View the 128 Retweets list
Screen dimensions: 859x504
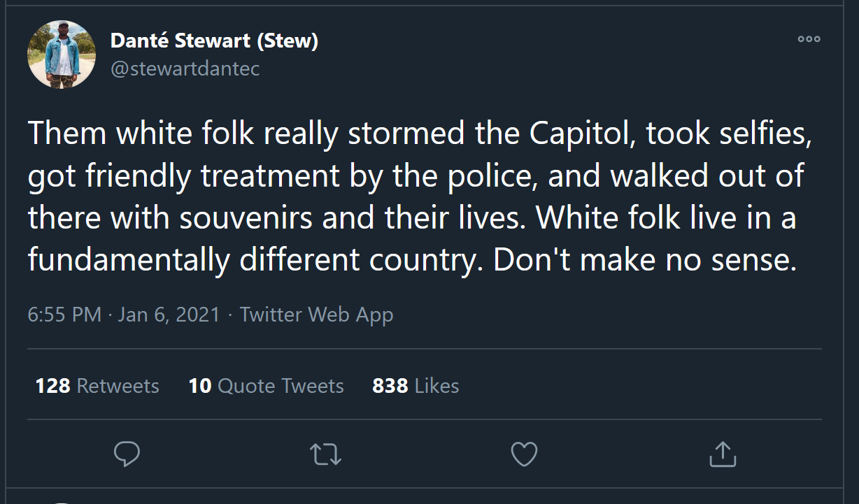pos(97,386)
